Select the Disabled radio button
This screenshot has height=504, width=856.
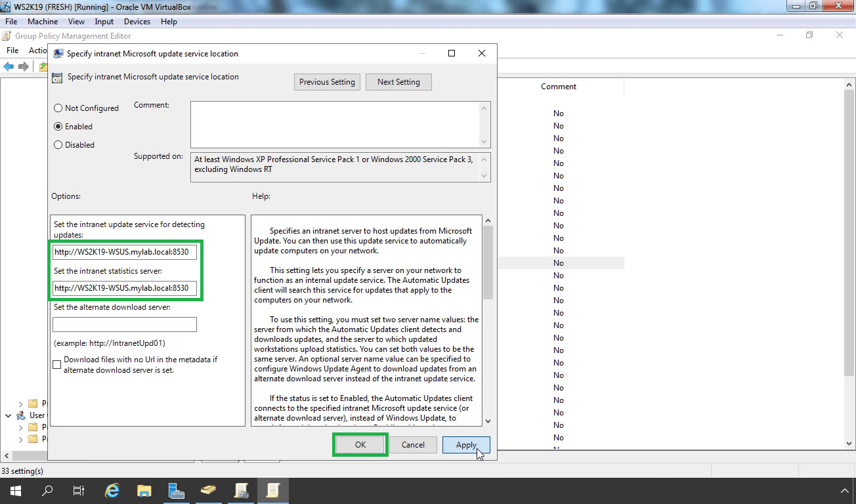pos(58,145)
